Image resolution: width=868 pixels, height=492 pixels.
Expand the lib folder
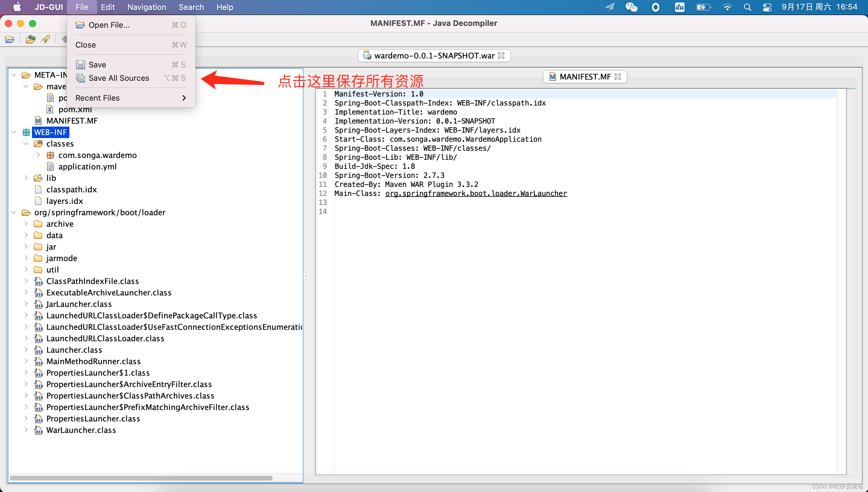pos(26,178)
